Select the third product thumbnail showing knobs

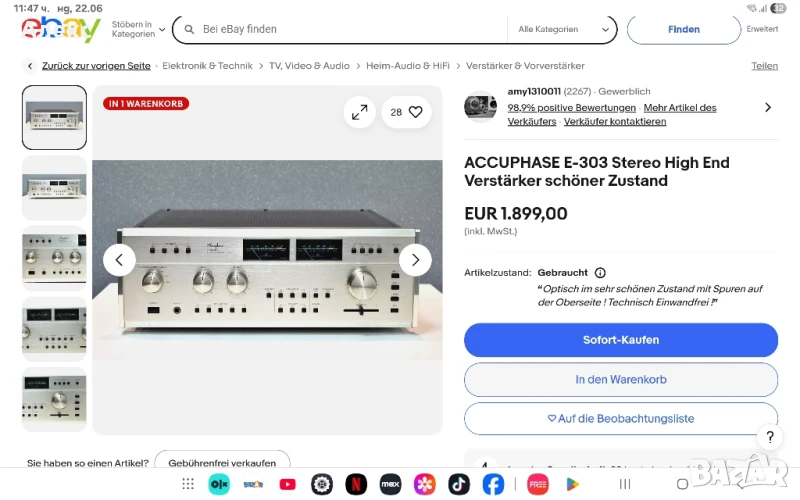point(54,259)
